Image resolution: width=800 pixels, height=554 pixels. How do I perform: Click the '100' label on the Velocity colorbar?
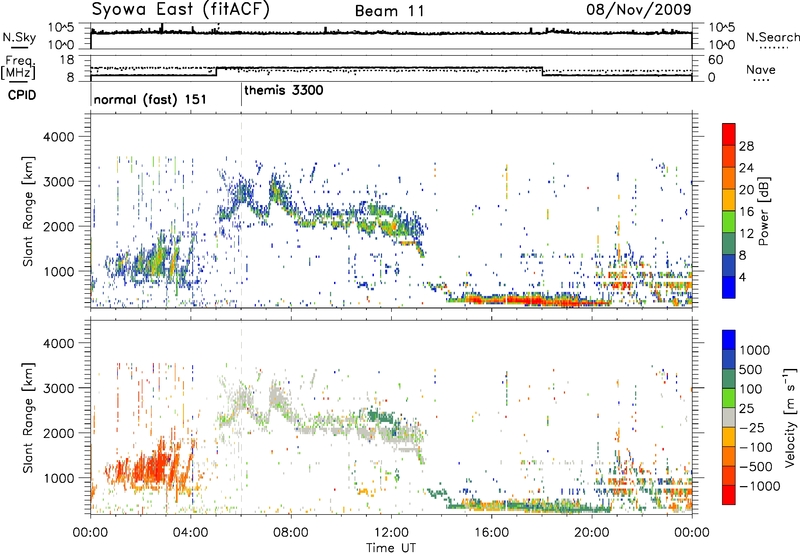point(751,389)
